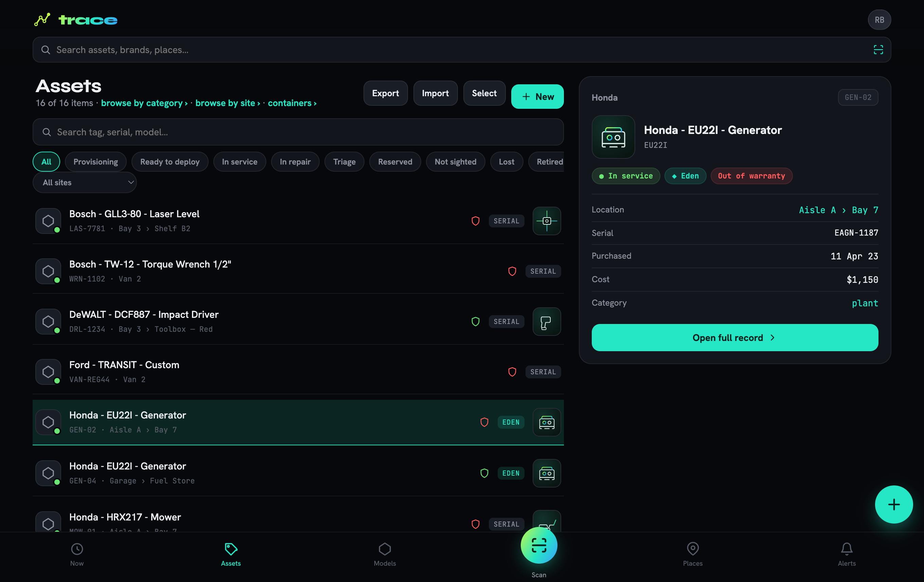Filter assets by In service
This screenshot has width=924, height=582.
click(239, 161)
